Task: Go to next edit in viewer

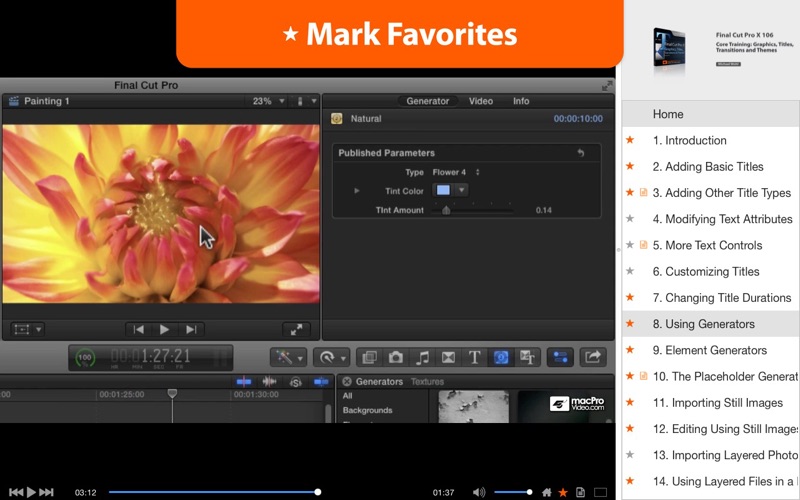Action: click(191, 330)
